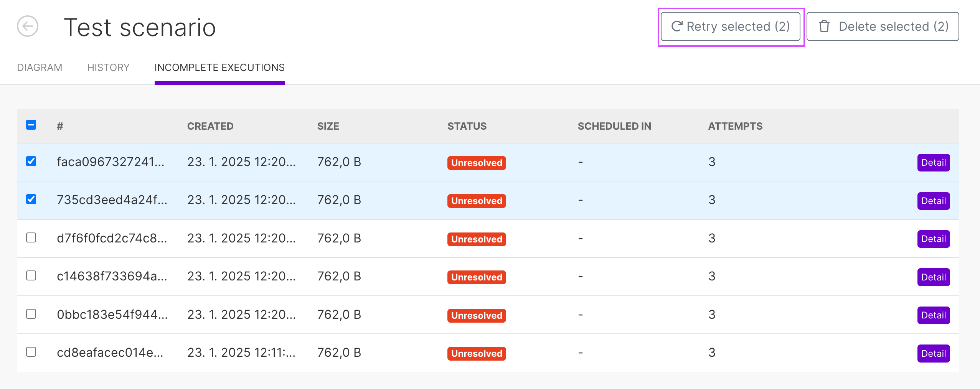Screen dimensions: 980x389
Task: Click Unresolved badge in 0bbc183e54f944 row
Action: [477, 315]
